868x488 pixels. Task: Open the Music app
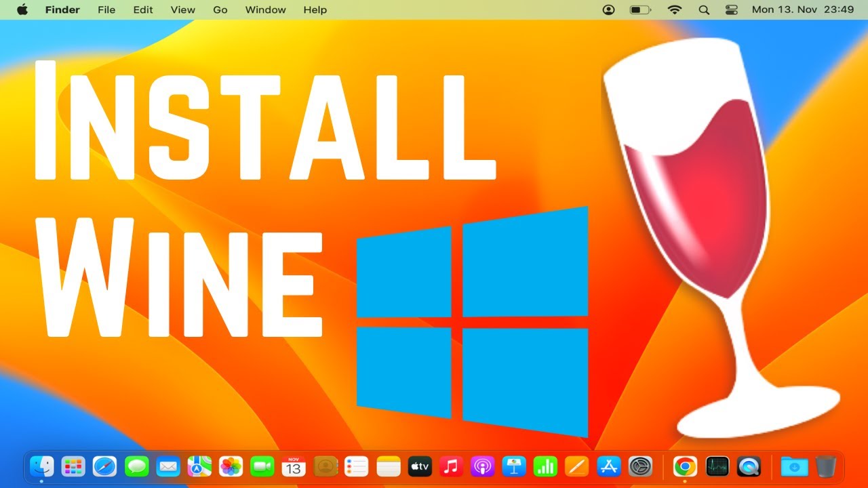451,466
